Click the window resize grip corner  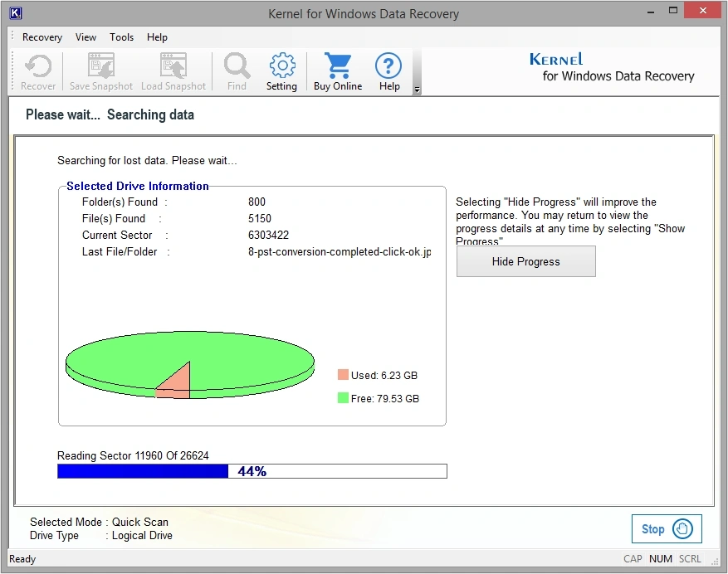point(715,561)
